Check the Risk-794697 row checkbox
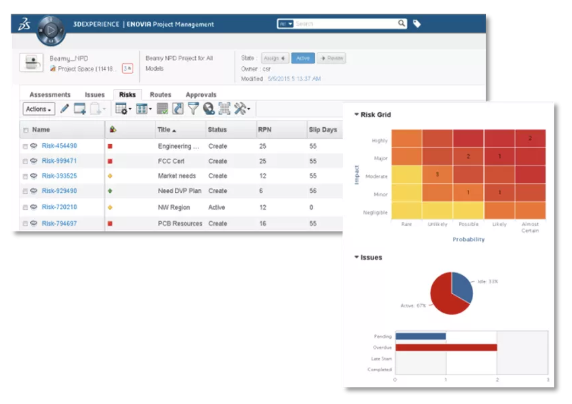Viewport: 572px width, 404px height. click(x=25, y=224)
